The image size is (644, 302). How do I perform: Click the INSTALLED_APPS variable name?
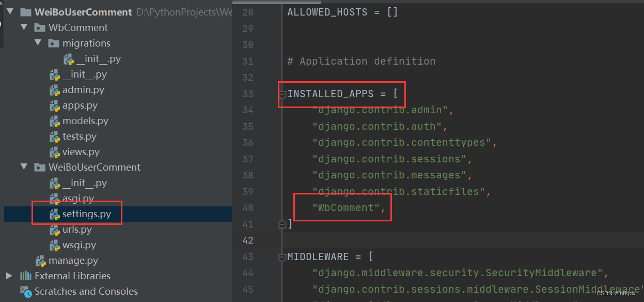tap(331, 94)
